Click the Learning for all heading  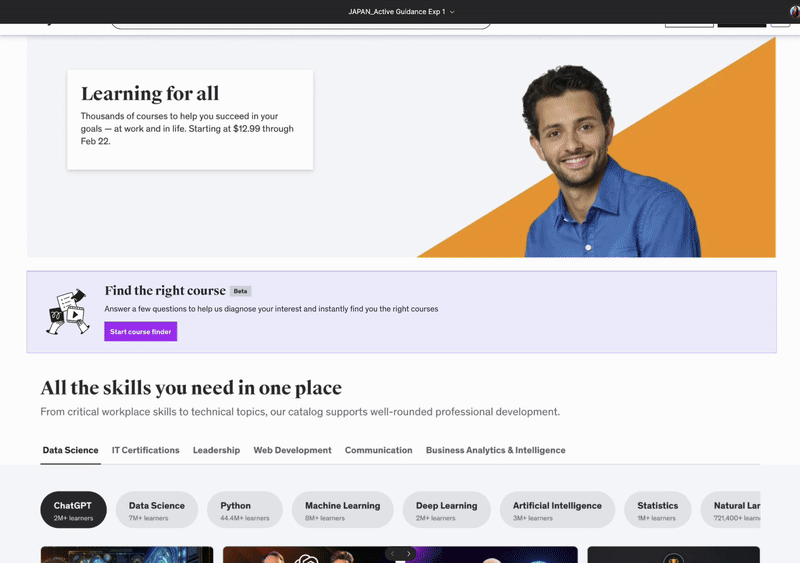click(x=150, y=93)
